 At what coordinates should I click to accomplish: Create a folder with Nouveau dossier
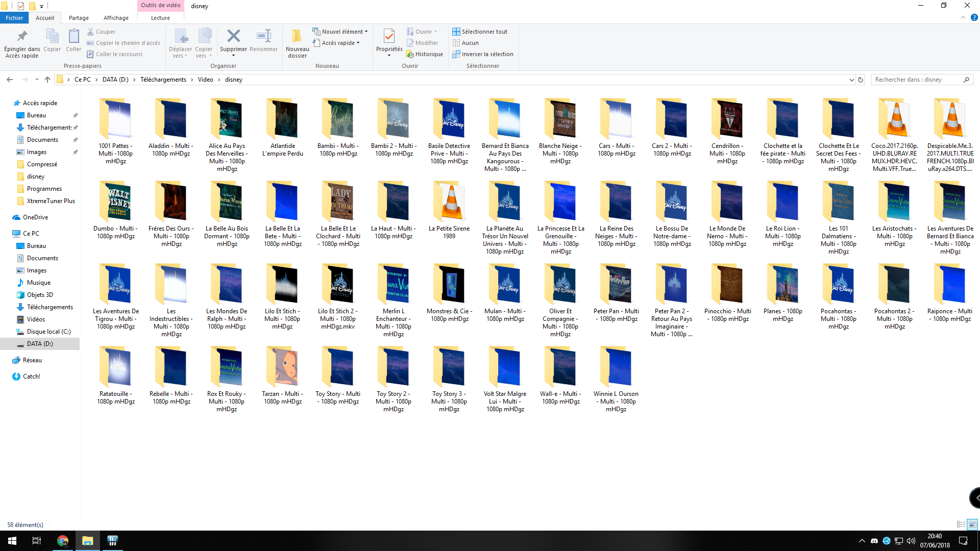tap(297, 43)
